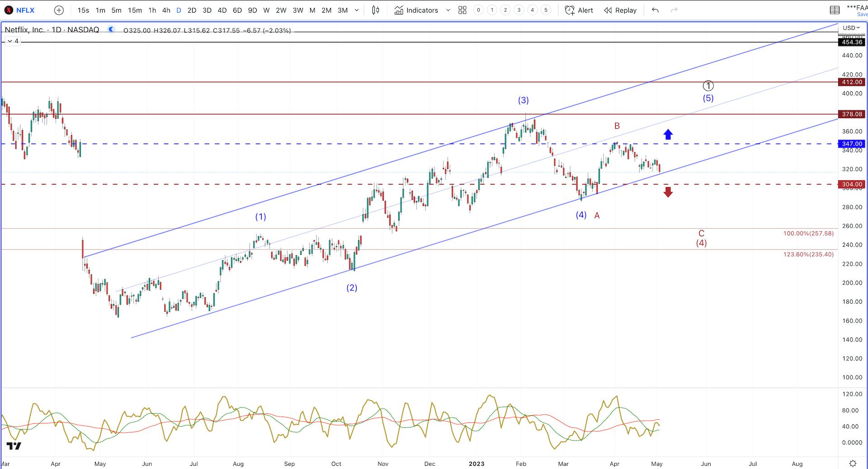The width and height of the screenshot is (868, 469).
Task: Switch to the W weekly timeframe
Action: 266,10
